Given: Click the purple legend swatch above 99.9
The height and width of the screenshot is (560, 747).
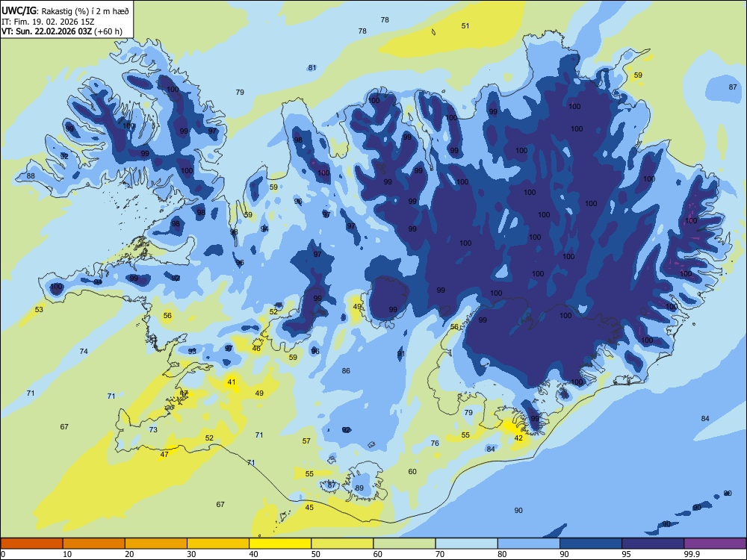Looking at the screenshot, I should (x=715, y=544).
